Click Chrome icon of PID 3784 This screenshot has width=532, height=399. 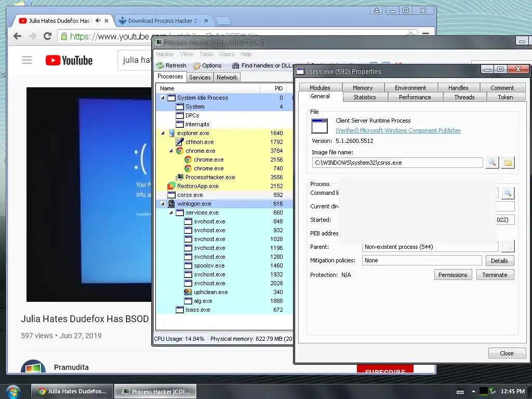[x=180, y=151]
